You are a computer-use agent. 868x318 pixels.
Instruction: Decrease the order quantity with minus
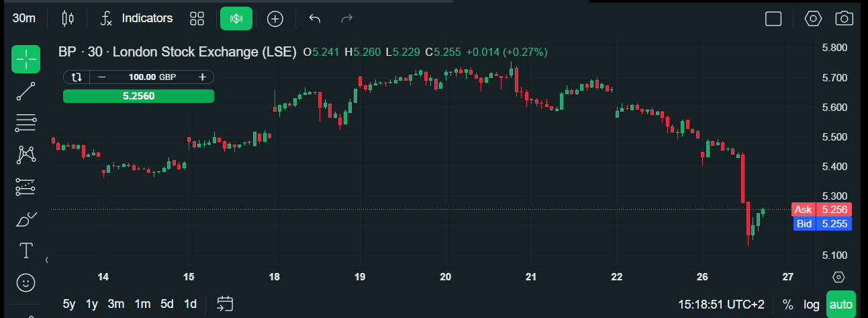[102, 77]
